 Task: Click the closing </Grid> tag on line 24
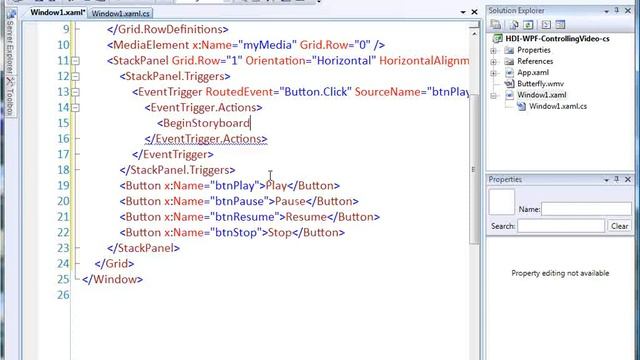pos(114,264)
